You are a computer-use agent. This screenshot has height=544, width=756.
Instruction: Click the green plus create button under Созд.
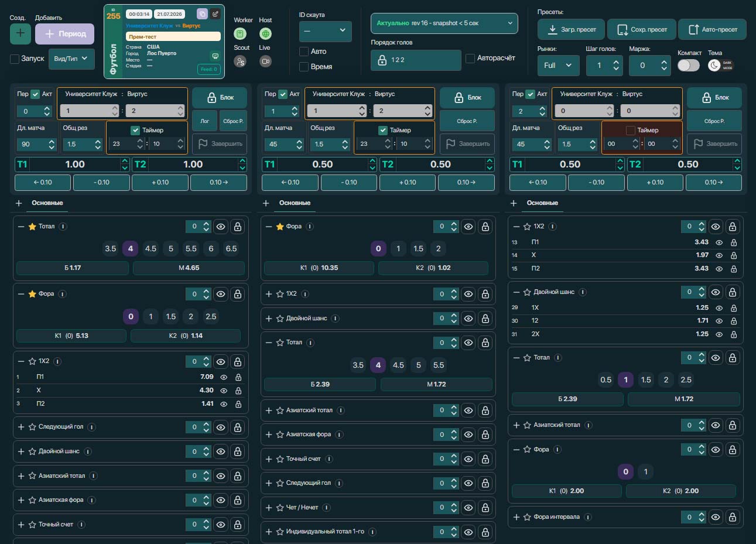[x=20, y=33]
